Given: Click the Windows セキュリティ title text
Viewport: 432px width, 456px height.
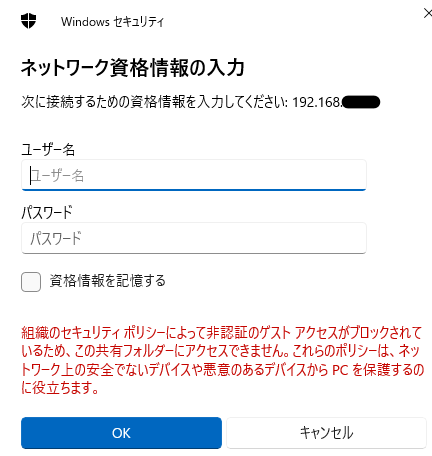Looking at the screenshot, I should [112, 22].
